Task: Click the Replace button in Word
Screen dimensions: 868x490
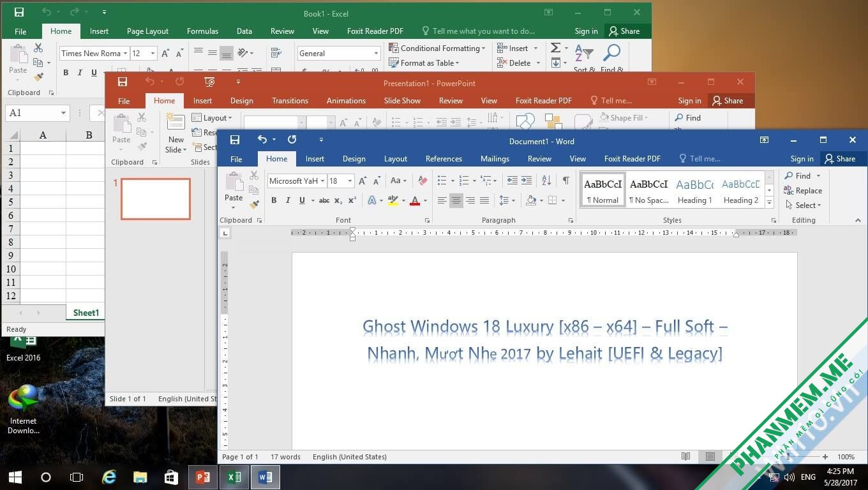Action: (803, 191)
